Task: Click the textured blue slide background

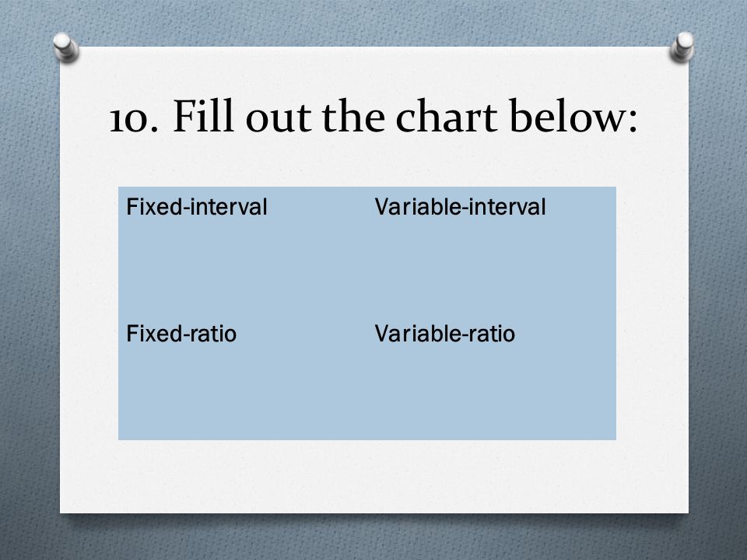Action: [x=29, y=285]
